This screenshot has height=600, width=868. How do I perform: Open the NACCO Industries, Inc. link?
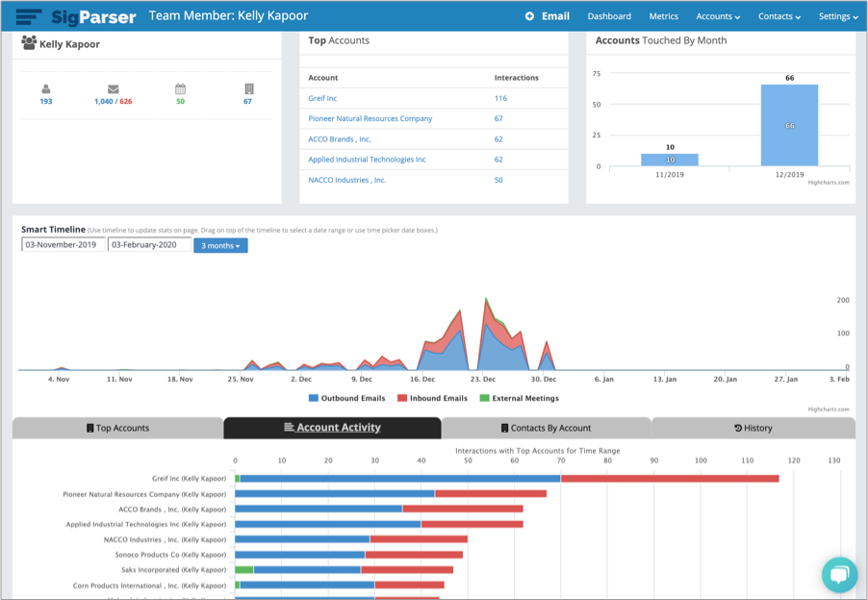click(x=347, y=180)
